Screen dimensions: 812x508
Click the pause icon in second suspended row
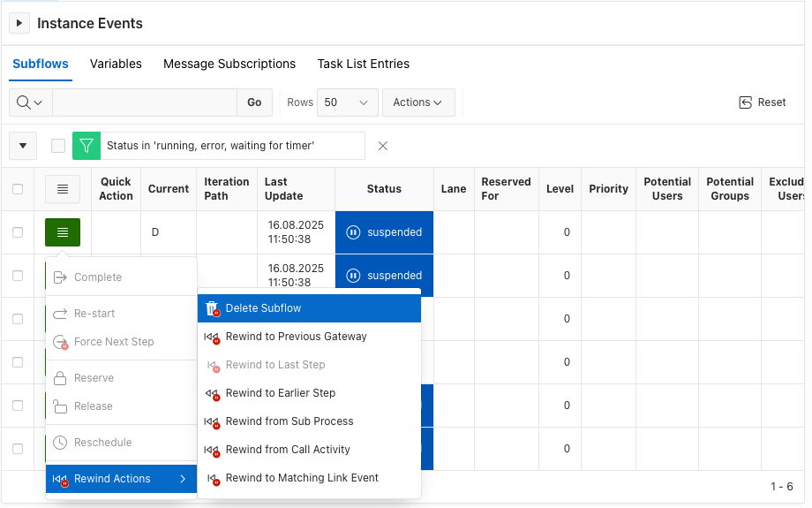click(x=353, y=276)
